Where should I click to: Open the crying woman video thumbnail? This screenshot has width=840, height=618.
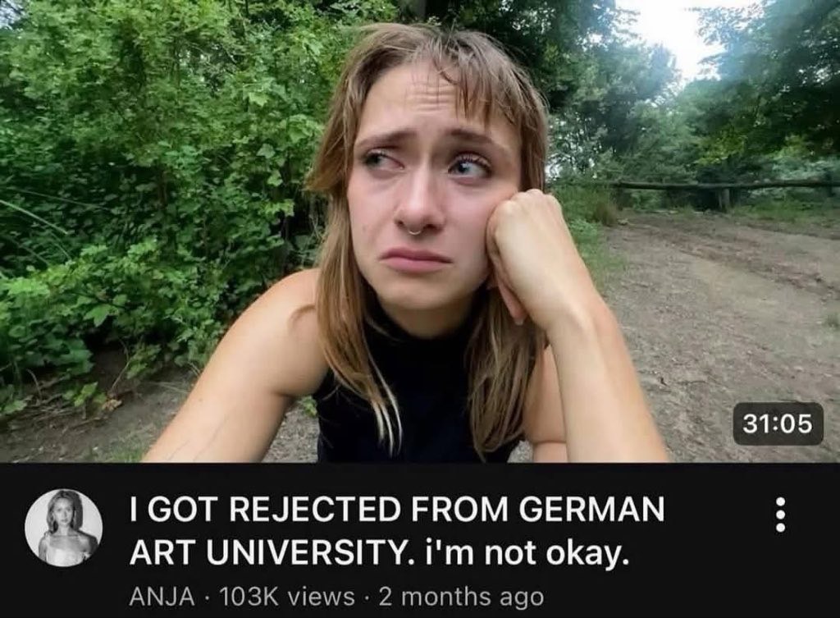tap(420, 231)
